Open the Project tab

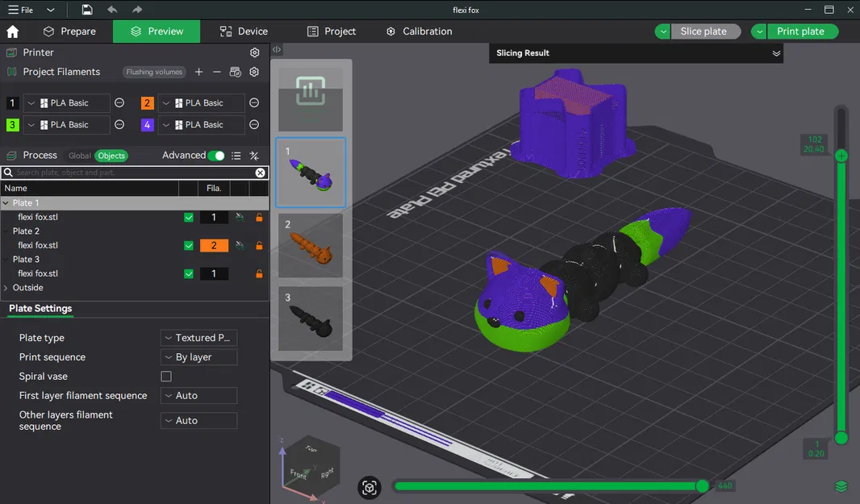click(332, 31)
